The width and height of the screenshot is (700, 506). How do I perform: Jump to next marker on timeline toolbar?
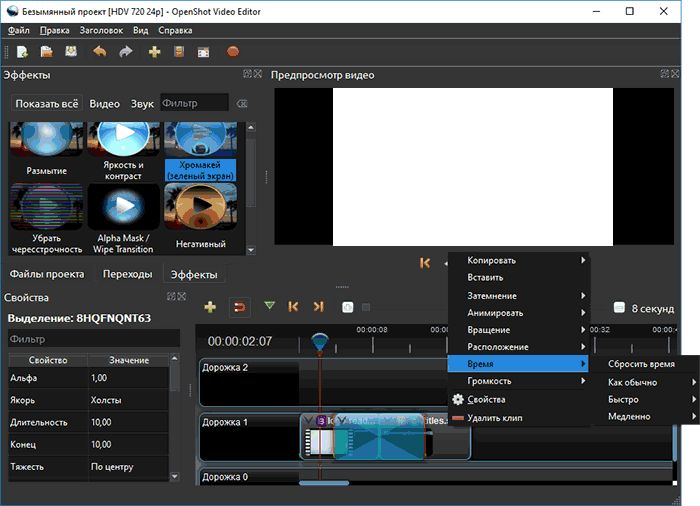pos(318,307)
